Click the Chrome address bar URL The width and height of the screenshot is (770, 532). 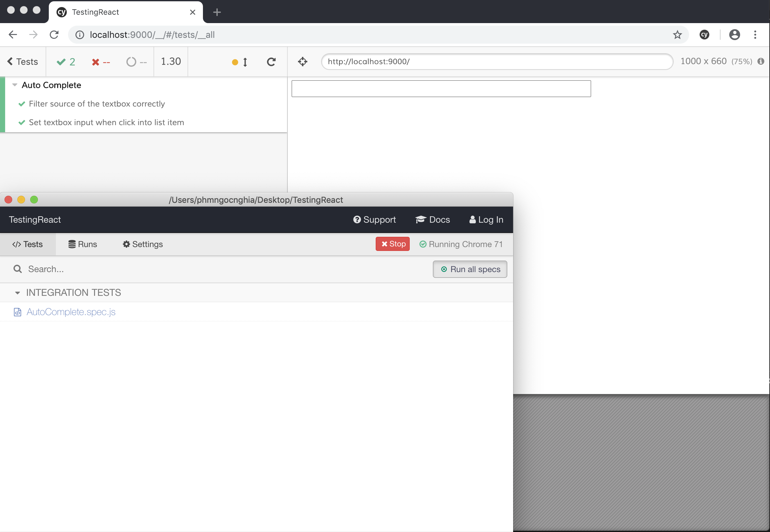(x=152, y=35)
